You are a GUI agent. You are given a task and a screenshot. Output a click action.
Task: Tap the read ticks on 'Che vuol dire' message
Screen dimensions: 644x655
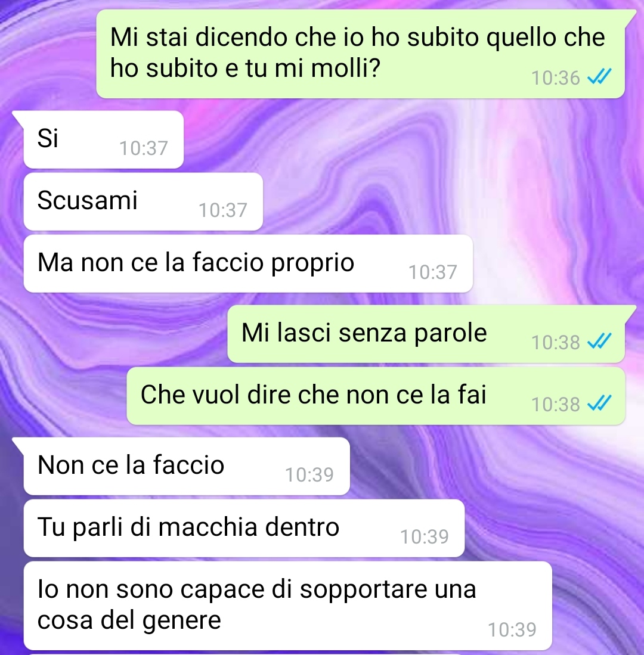pyautogui.click(x=599, y=403)
